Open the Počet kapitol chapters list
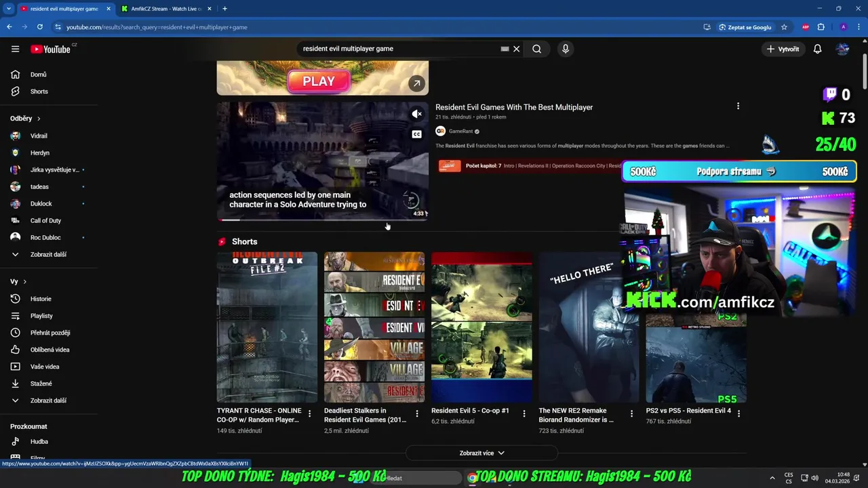The image size is (868, 488). (x=484, y=166)
